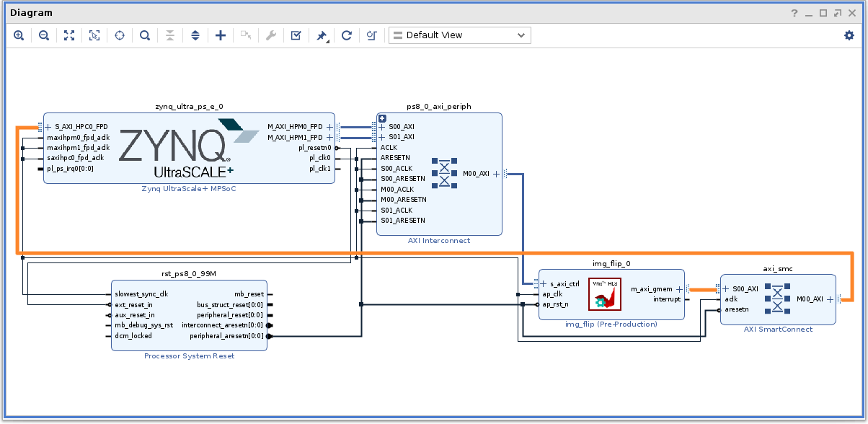Click the Regenerate Layout icon
Screen dimensions: 868x424
(346, 35)
